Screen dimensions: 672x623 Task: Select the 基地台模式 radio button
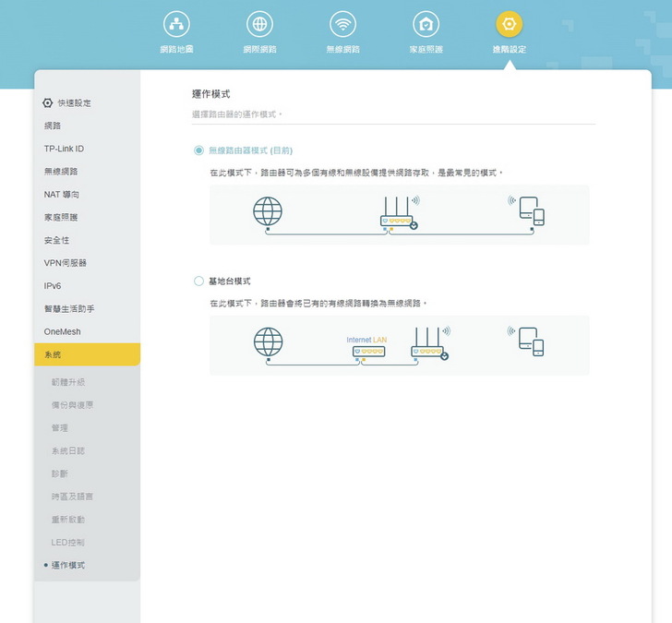(x=198, y=281)
